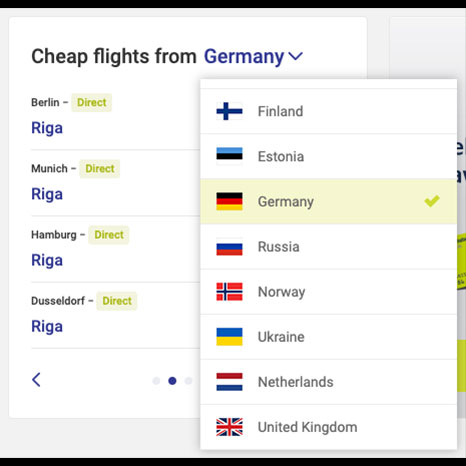The height and width of the screenshot is (466, 466).
Task: Pick United Kingdom from the dropdown list
Action: pyautogui.click(x=328, y=427)
